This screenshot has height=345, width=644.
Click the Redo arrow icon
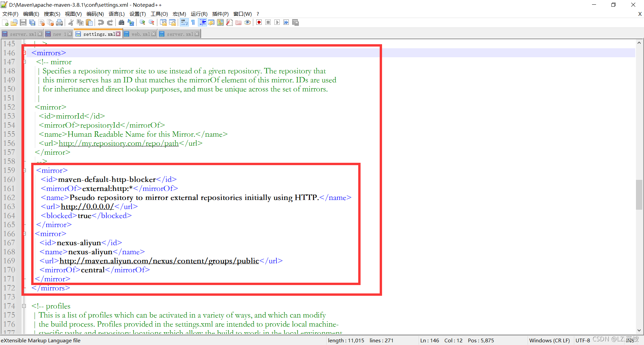pos(110,22)
